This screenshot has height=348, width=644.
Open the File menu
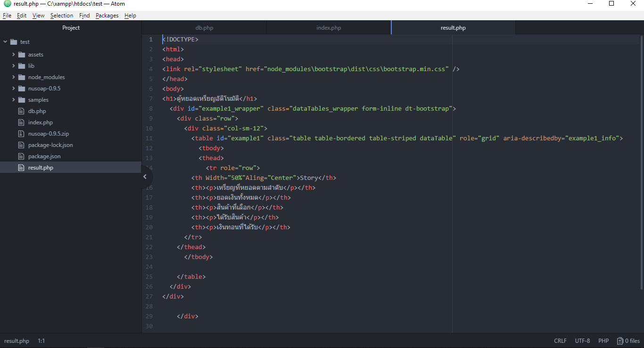7,16
